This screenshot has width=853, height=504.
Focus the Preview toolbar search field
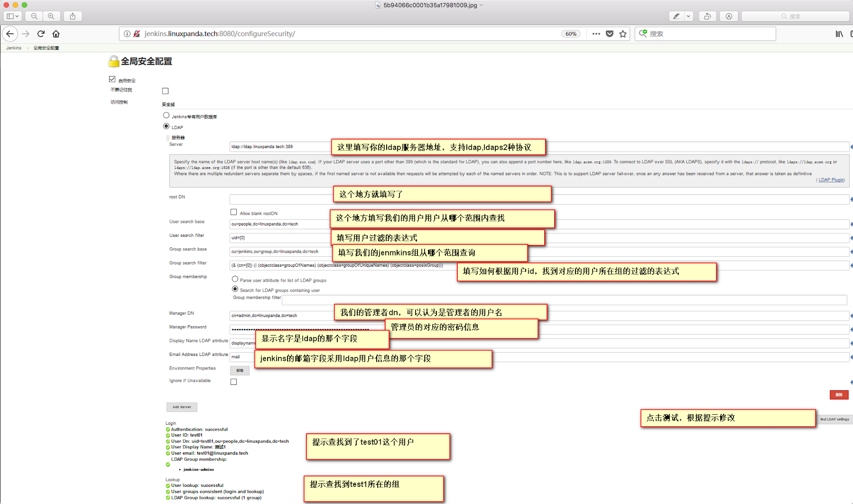[795, 16]
